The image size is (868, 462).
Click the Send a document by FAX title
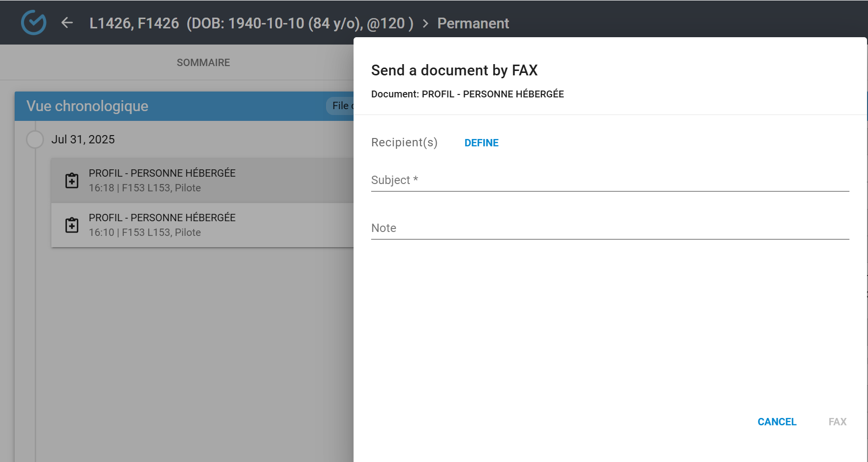pyautogui.click(x=454, y=70)
